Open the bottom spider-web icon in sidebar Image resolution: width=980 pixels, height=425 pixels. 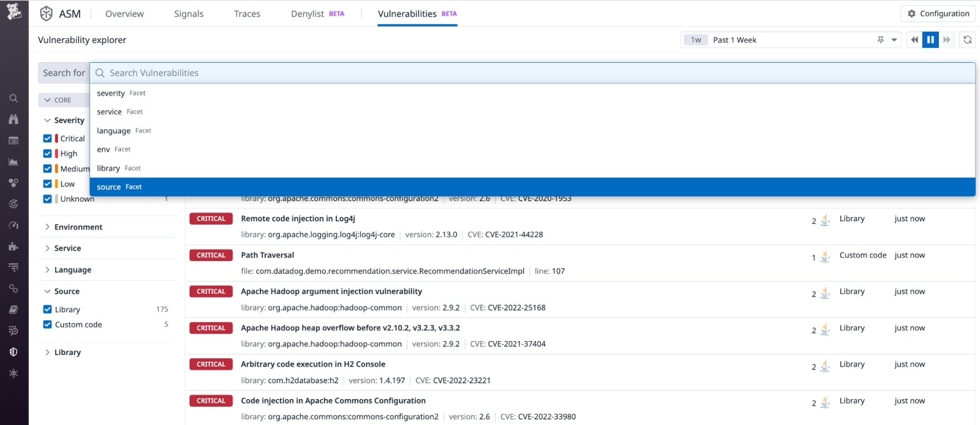pos(14,373)
